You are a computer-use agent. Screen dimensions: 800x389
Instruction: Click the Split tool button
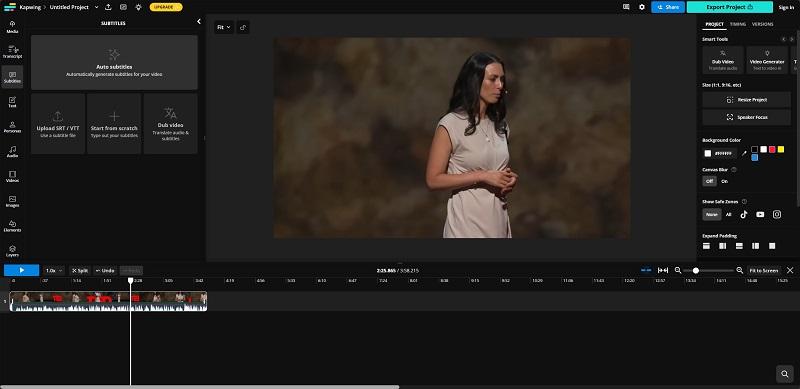tap(80, 271)
